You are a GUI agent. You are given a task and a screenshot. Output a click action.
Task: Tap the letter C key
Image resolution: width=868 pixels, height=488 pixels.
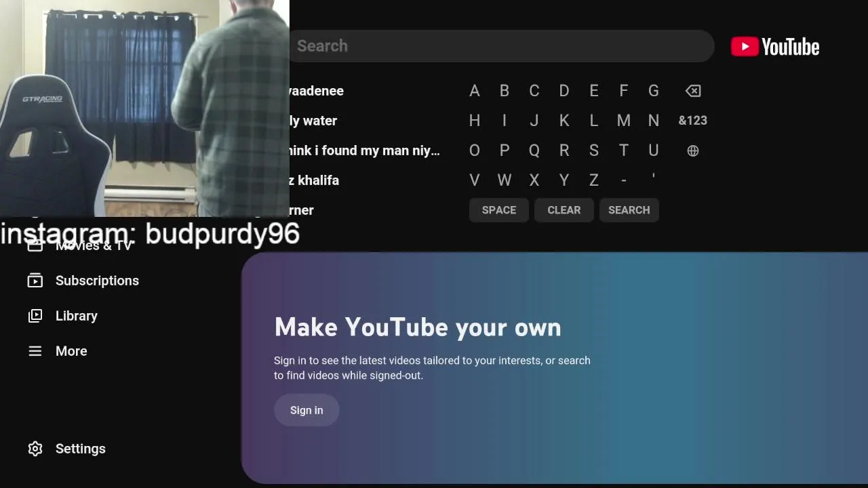[534, 91]
